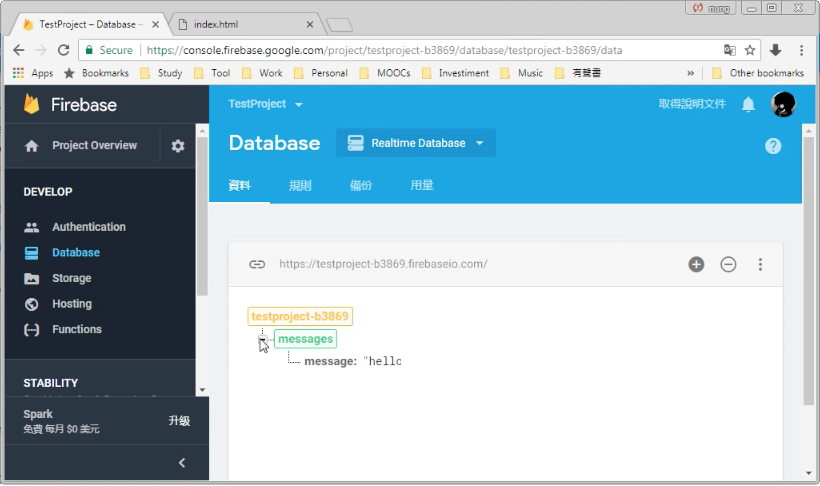Viewport: 820px width, 486px height.
Task: Click the "hello value of message
Action: click(383, 361)
